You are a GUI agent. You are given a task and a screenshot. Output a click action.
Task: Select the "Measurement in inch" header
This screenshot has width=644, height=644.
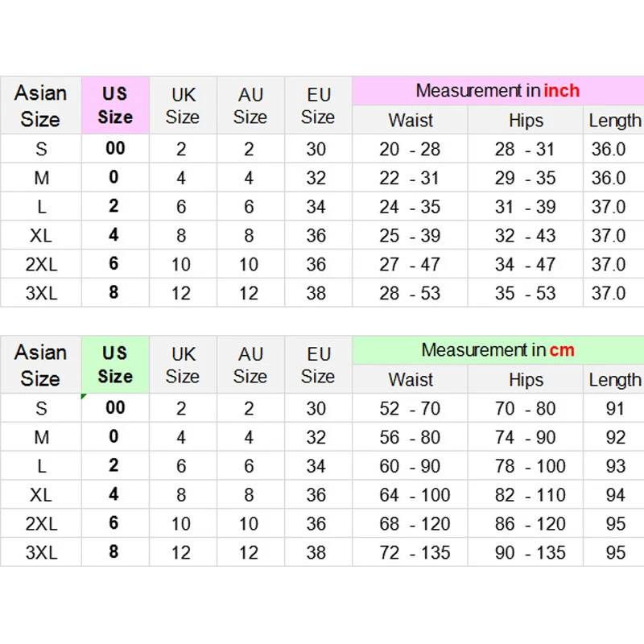pyautogui.click(x=497, y=91)
